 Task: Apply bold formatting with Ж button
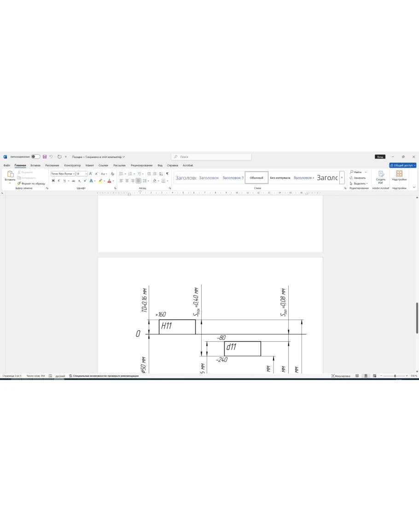click(53, 181)
